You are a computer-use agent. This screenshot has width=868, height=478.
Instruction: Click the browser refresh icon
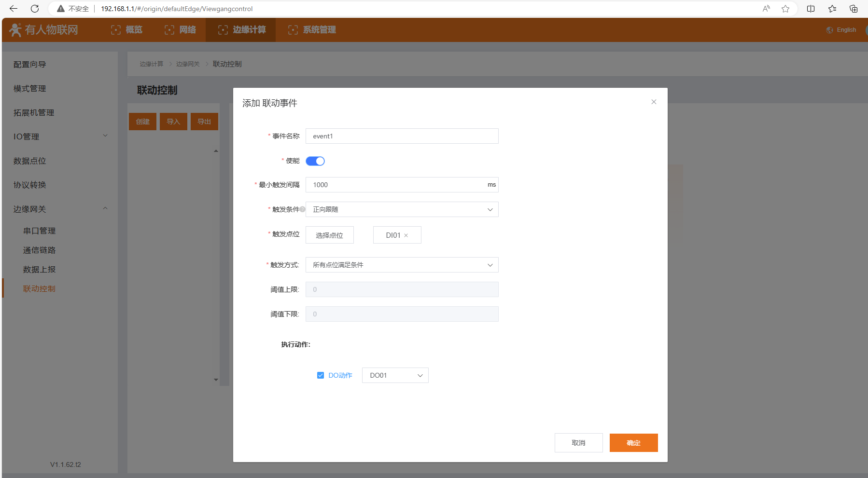coord(35,9)
